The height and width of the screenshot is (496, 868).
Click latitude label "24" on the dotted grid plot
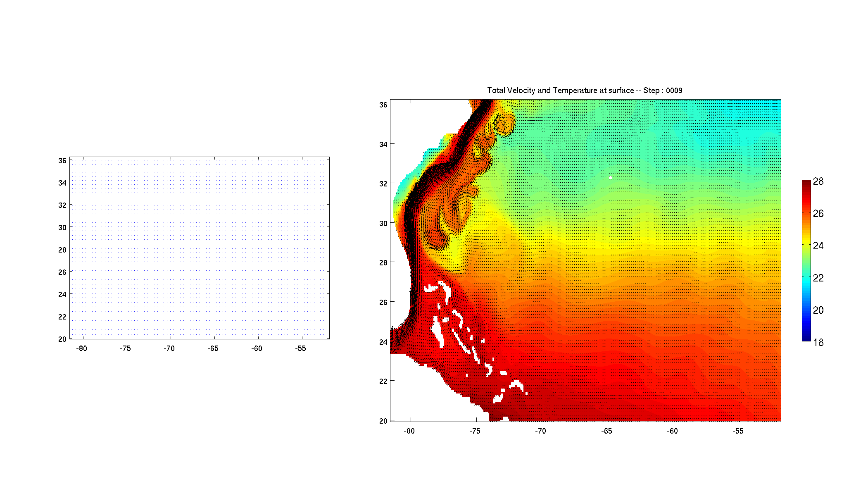pyautogui.click(x=62, y=295)
